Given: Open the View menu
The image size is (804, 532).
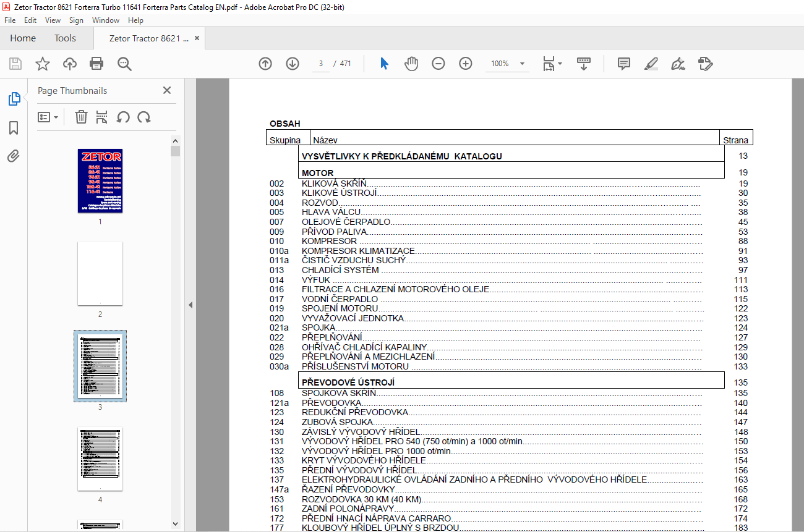Looking at the screenshot, I should (53, 20).
